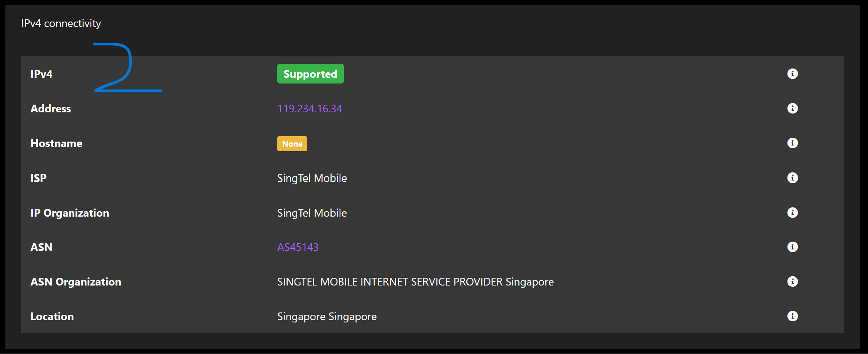This screenshot has height=354, width=868.
Task: Open info icon for IPv4 row
Action: point(792,73)
